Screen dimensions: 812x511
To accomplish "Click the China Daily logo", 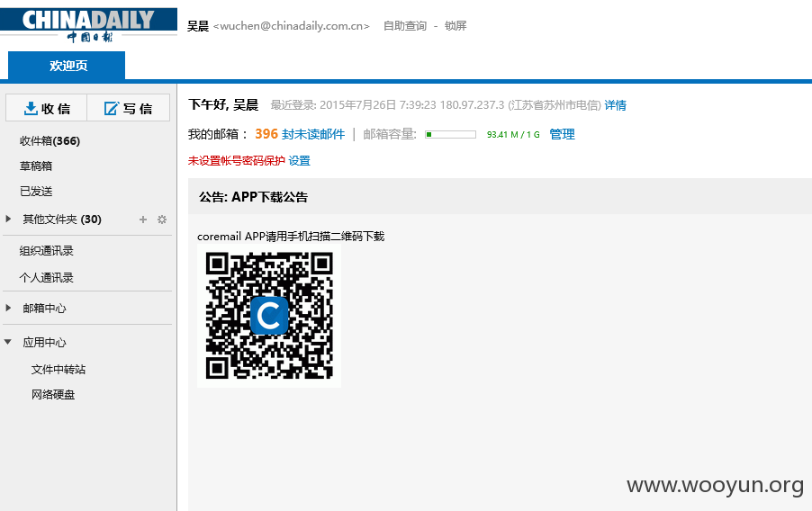I will coord(88,25).
